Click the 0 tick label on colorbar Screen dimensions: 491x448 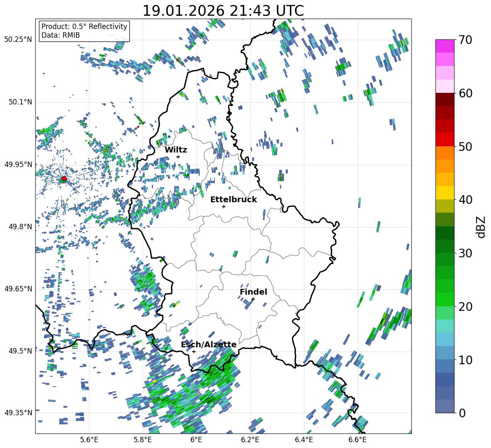pos(462,413)
